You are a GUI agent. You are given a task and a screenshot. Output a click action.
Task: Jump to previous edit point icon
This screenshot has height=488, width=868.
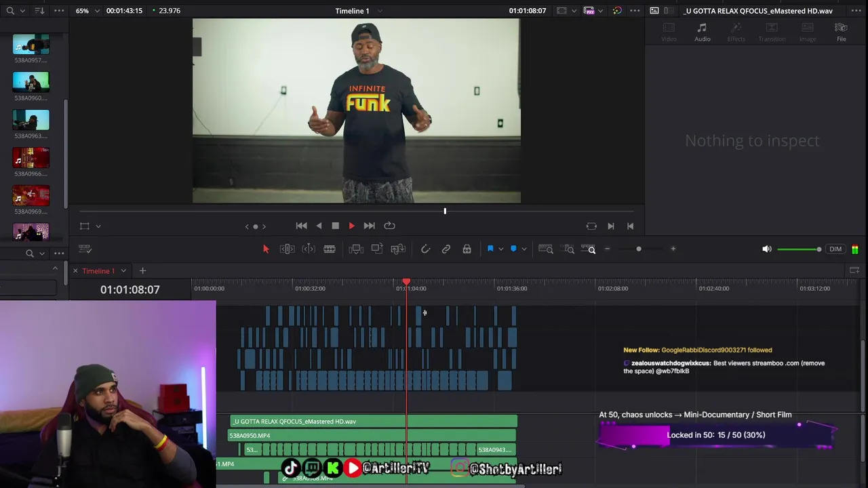(630, 226)
